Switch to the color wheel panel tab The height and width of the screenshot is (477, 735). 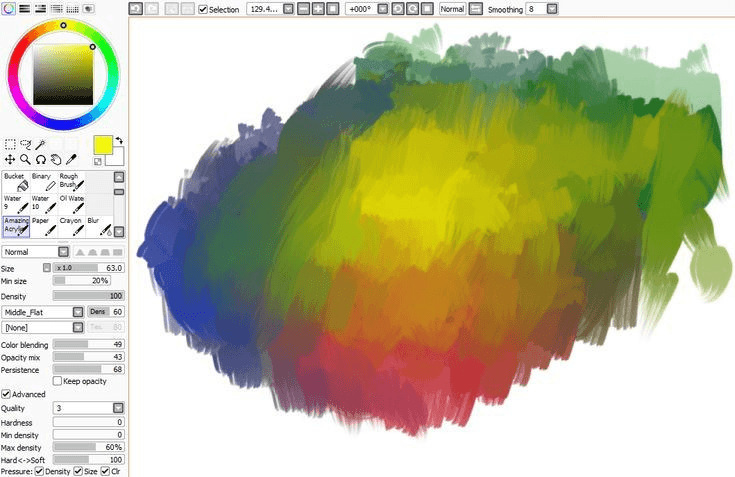pyautogui.click(x=9, y=8)
